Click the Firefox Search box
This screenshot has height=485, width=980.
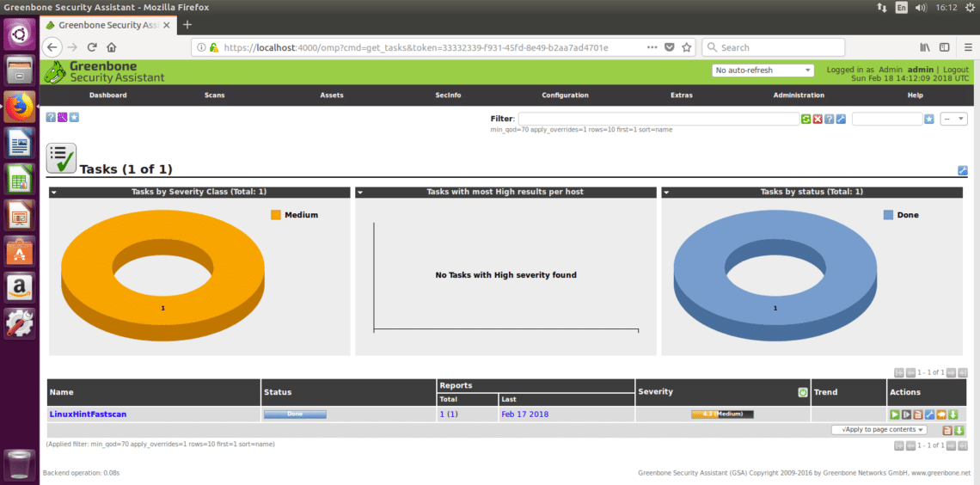click(773, 47)
